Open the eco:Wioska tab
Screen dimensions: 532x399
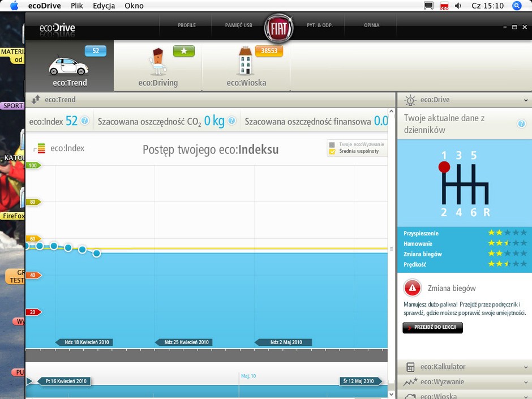tap(246, 66)
